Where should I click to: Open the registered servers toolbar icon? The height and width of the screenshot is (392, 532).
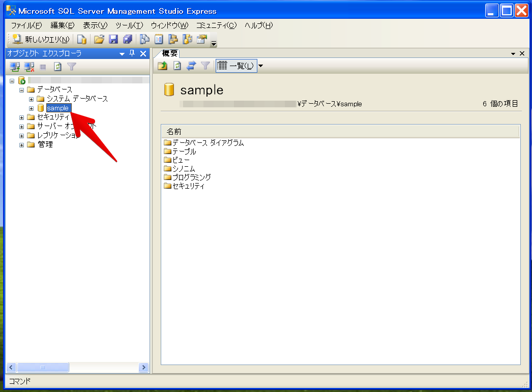point(144,39)
